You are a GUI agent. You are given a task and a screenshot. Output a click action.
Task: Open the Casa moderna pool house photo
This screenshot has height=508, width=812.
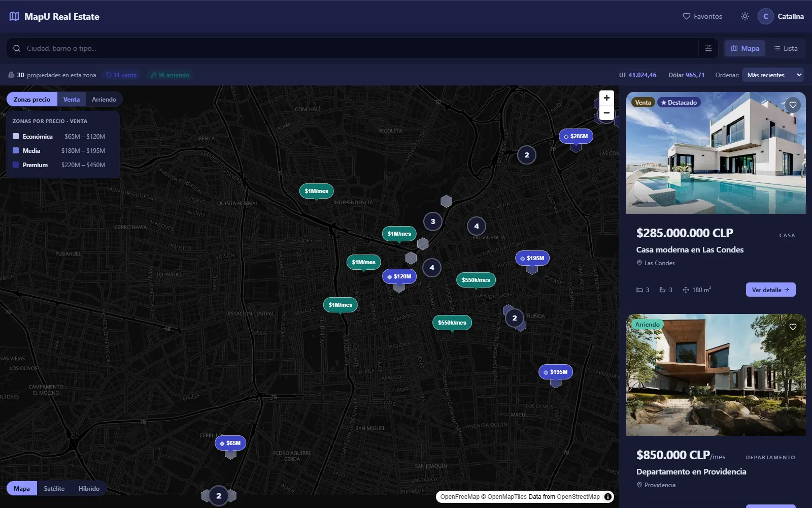click(716, 153)
